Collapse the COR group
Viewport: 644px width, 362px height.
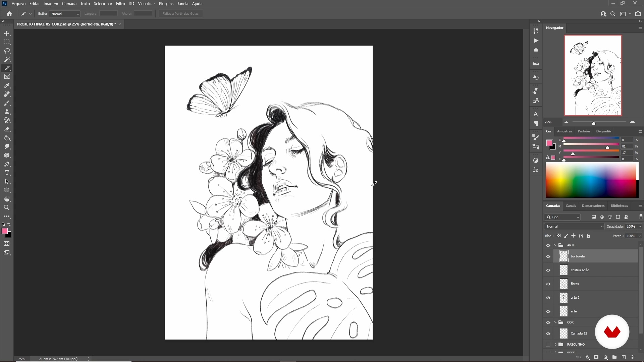click(556, 322)
